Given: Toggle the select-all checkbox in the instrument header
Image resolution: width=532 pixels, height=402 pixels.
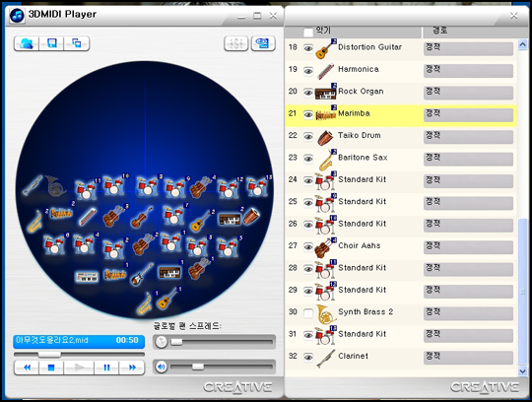Looking at the screenshot, I should point(308,33).
